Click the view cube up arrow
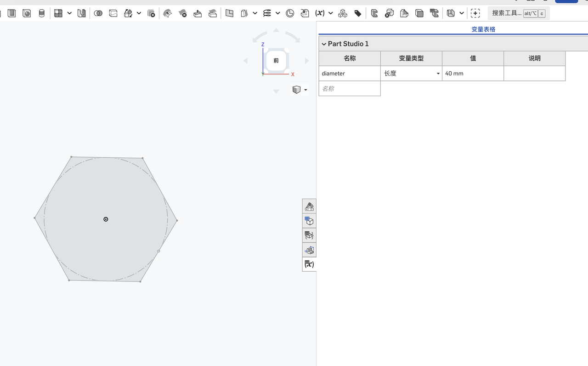 tap(276, 30)
